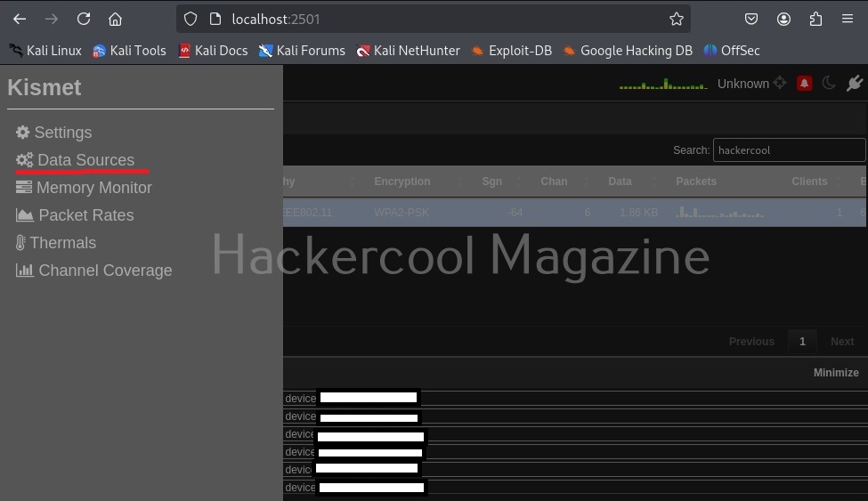Click the page info icon beside URL
The image size is (868, 501).
pos(215,20)
